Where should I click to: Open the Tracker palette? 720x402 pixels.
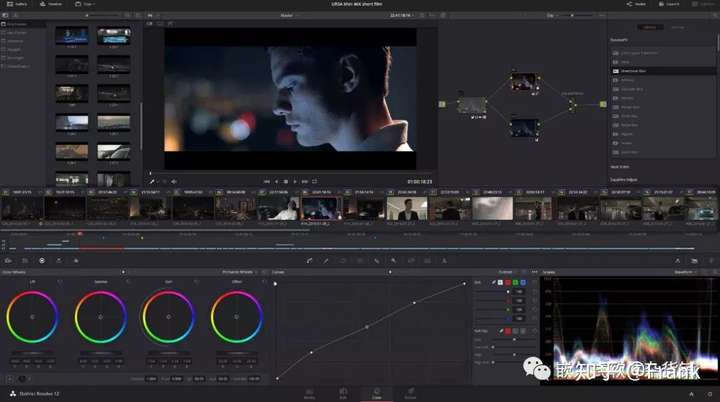pos(360,260)
